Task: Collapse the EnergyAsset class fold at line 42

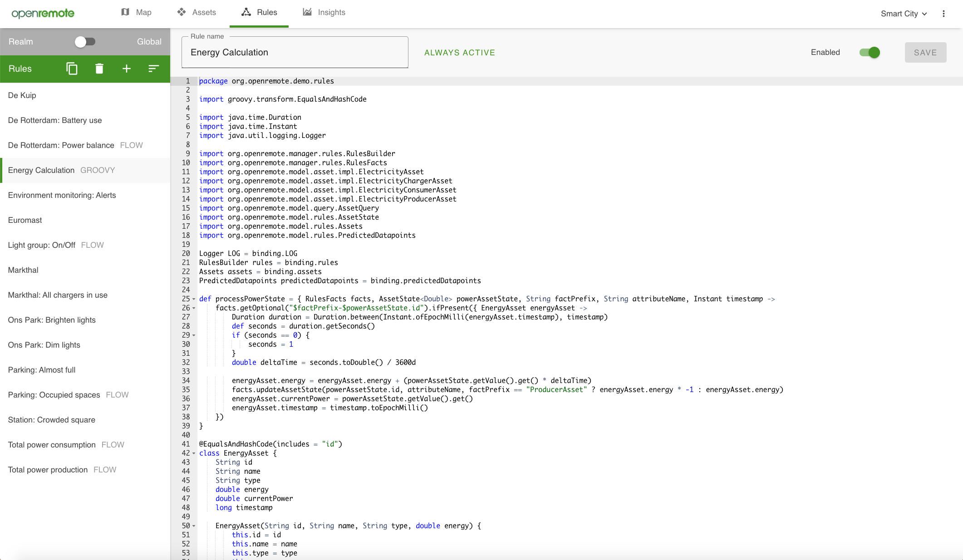Action: (x=194, y=453)
